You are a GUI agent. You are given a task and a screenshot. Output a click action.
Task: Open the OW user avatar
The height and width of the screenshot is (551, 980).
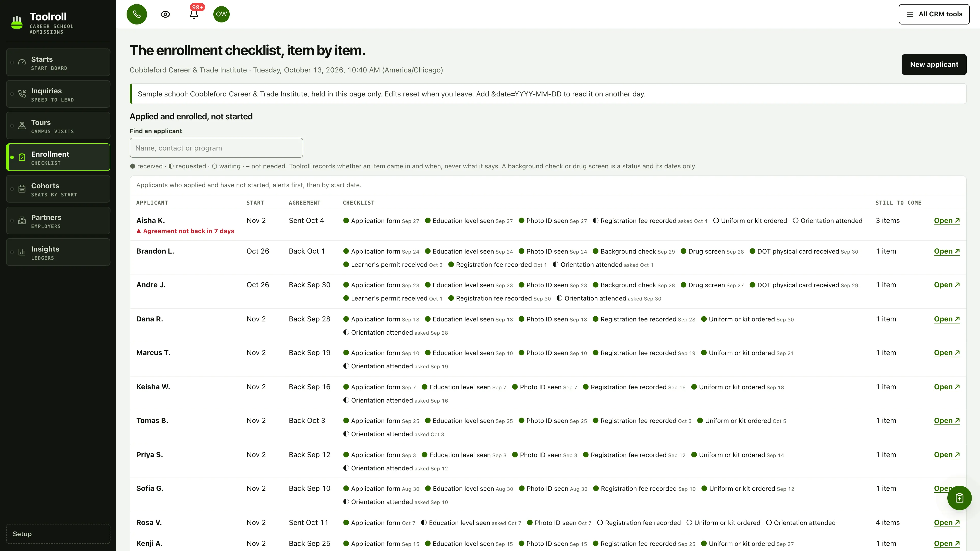coord(222,14)
